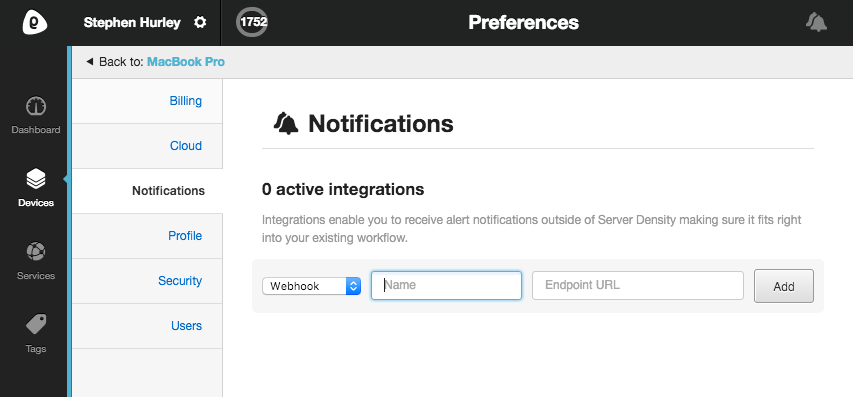Open settings gear next to Stephen Hurley
Screen dimensions: 853x397
point(200,23)
